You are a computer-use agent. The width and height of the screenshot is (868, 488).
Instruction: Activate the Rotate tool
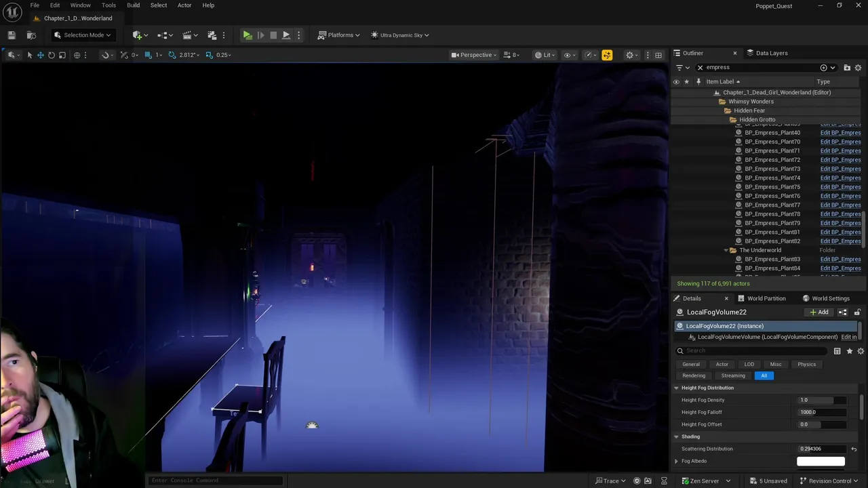pos(51,55)
